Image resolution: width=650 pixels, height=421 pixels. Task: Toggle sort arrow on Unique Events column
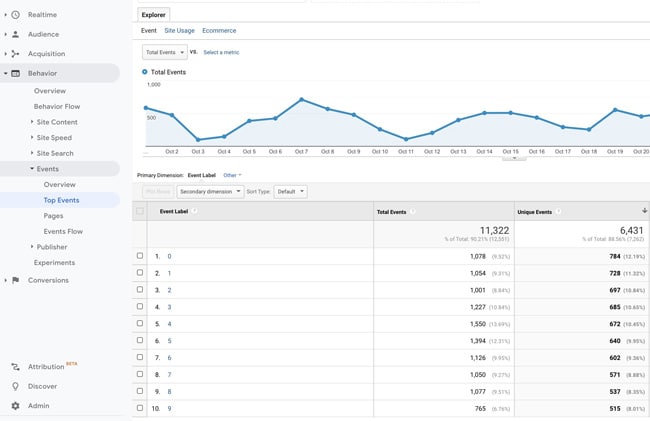(645, 211)
